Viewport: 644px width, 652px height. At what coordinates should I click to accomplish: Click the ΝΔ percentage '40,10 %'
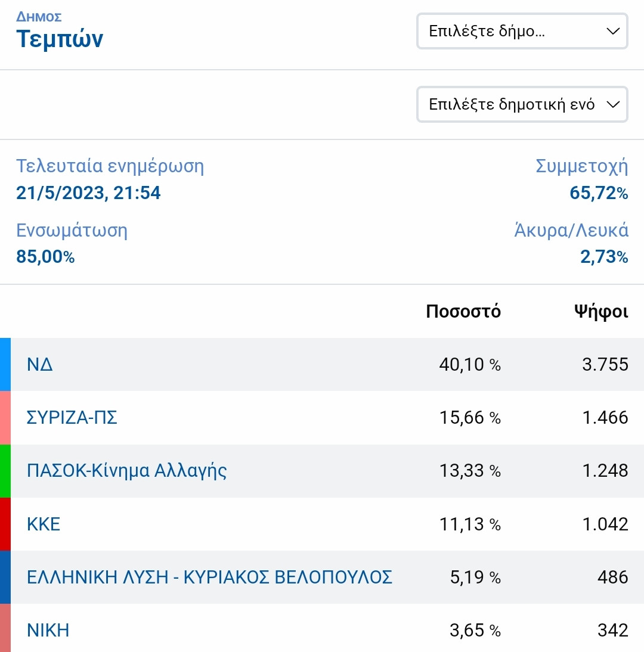click(x=470, y=365)
